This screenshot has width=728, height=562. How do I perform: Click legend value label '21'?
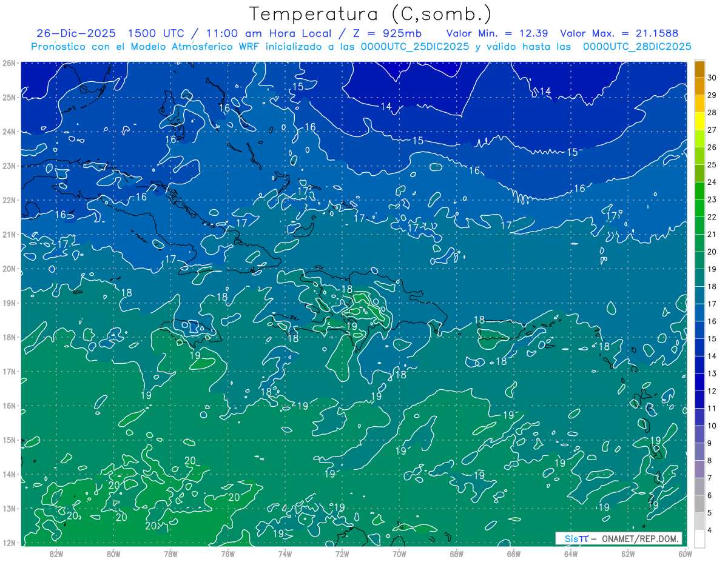pos(712,235)
